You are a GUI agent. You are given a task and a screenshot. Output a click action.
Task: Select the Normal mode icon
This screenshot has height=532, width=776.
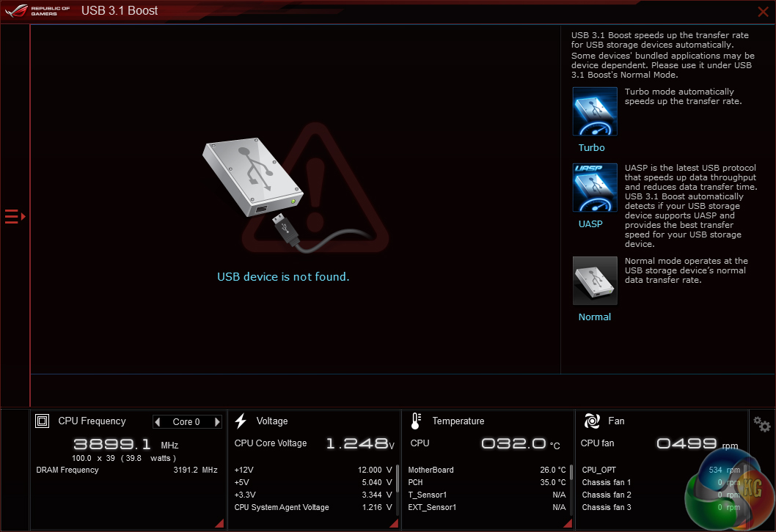(x=594, y=281)
